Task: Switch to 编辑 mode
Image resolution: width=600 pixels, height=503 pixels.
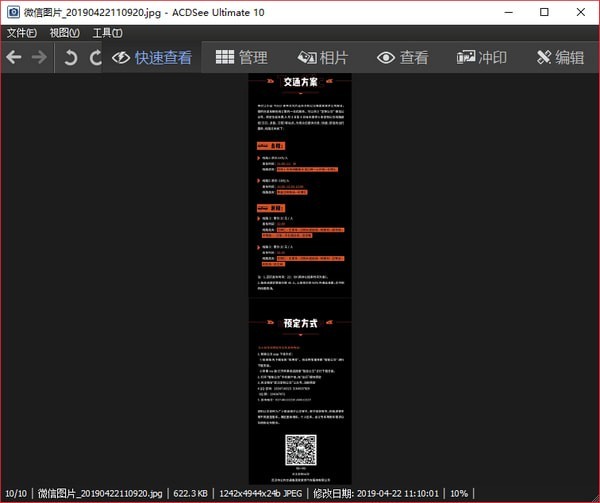Action: click(560, 57)
